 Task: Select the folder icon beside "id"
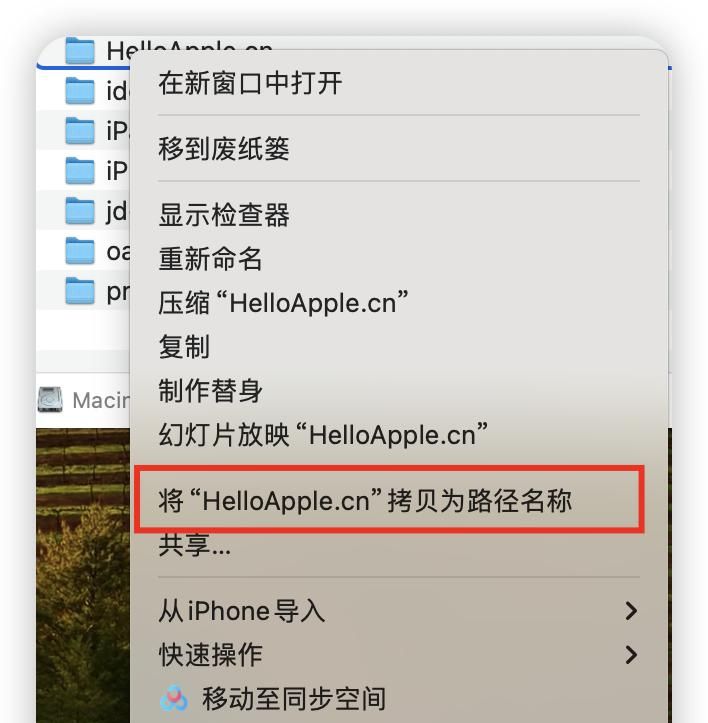(80, 90)
